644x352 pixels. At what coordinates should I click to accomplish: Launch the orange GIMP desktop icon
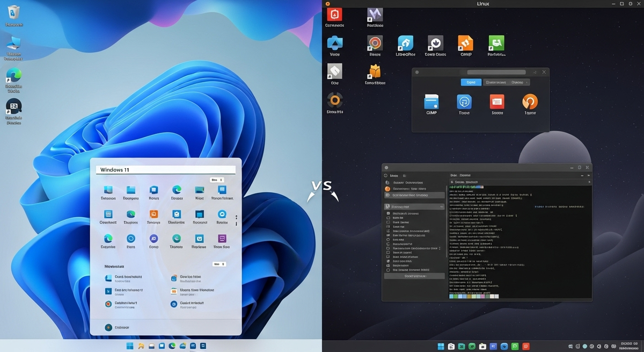pos(465,43)
